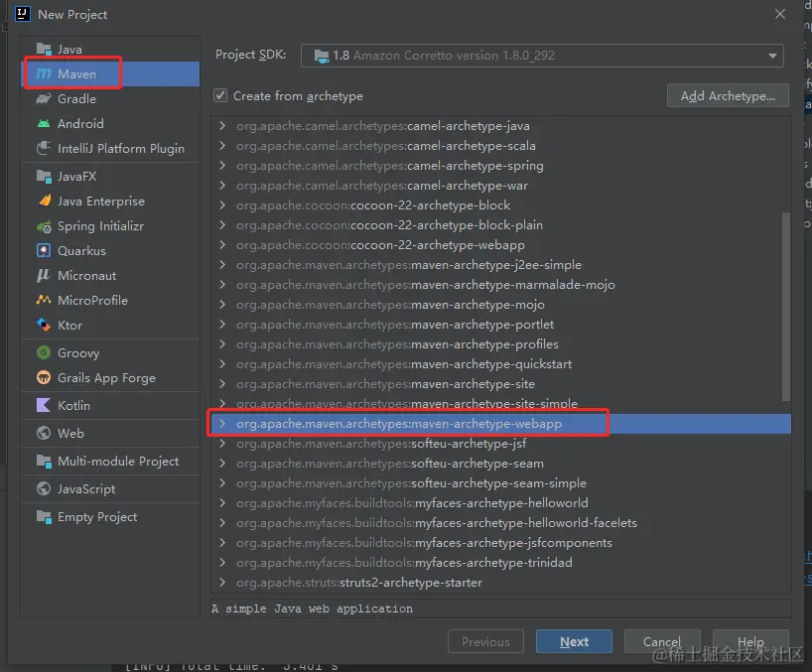Choose Multi-module Project option
Viewport: 812px width, 672px height.
click(x=110, y=462)
